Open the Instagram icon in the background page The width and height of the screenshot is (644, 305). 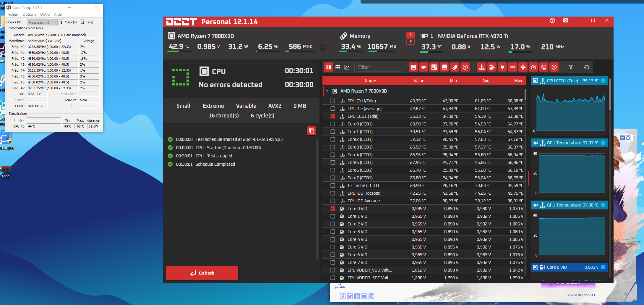point(371,296)
